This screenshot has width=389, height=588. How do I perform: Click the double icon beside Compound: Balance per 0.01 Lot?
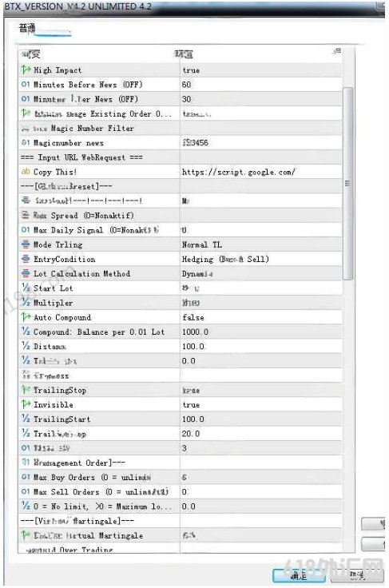pos(26,332)
